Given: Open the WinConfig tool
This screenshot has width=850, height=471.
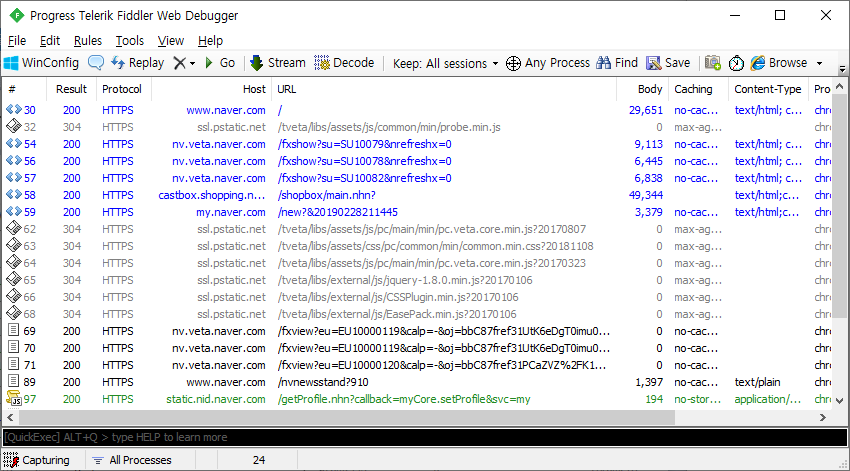Looking at the screenshot, I should (x=41, y=63).
